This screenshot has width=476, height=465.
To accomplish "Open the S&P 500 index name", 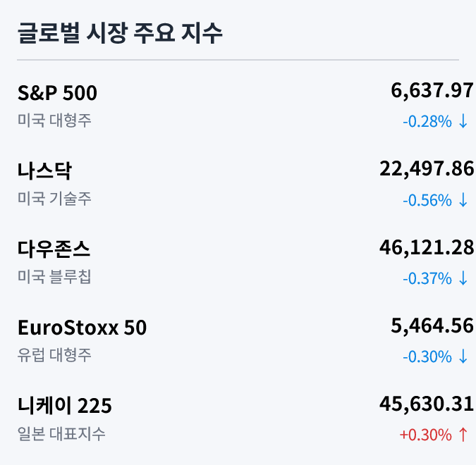I will point(57,93).
